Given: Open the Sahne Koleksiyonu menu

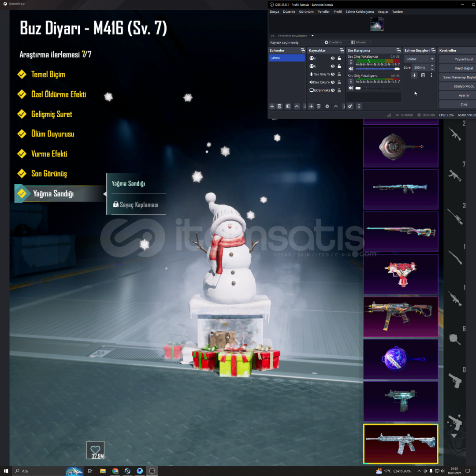Looking at the screenshot, I should pos(360,11).
